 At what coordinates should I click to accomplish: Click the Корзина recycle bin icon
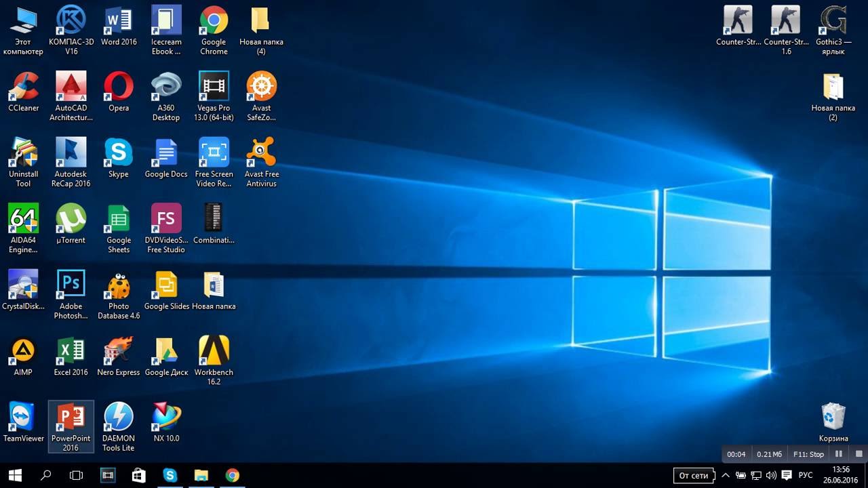pos(833,422)
